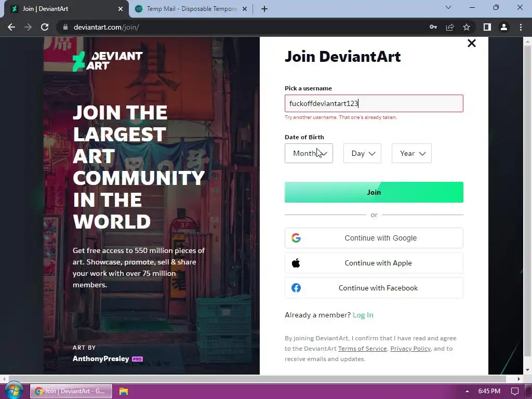
Task: Open the taskbar notification center icon
Action: pos(515,391)
